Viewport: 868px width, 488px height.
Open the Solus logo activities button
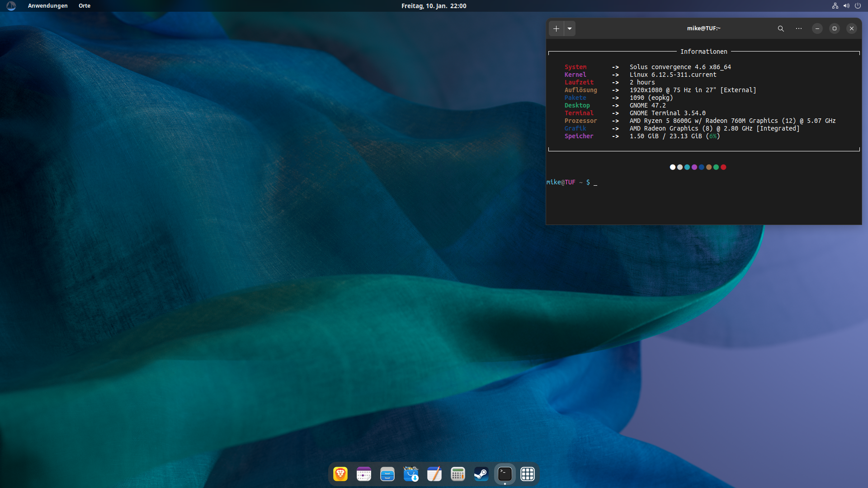click(11, 6)
